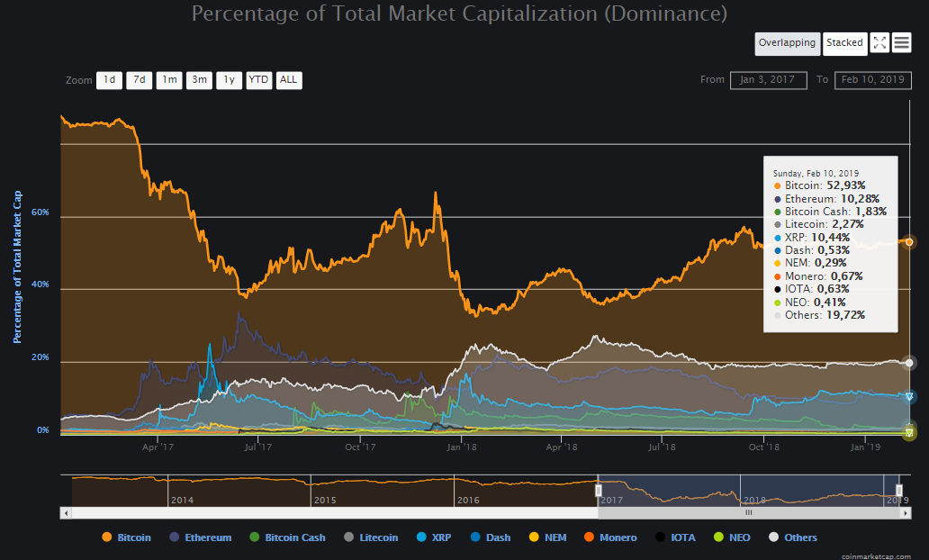
Task: Click left handle of navigator range
Action: (x=598, y=490)
